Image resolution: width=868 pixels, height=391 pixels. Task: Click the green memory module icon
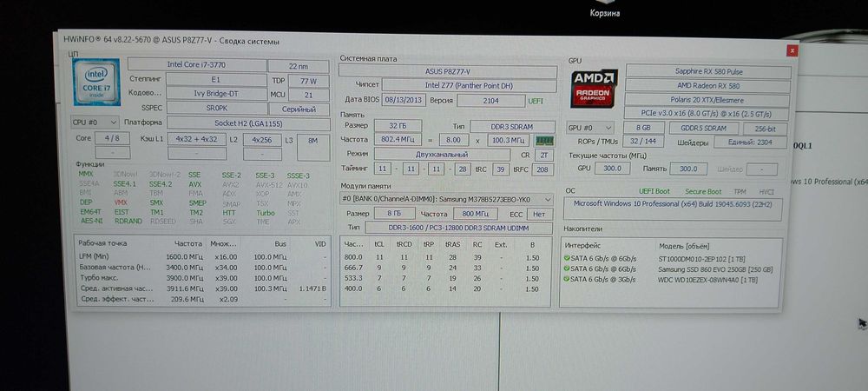545,141
